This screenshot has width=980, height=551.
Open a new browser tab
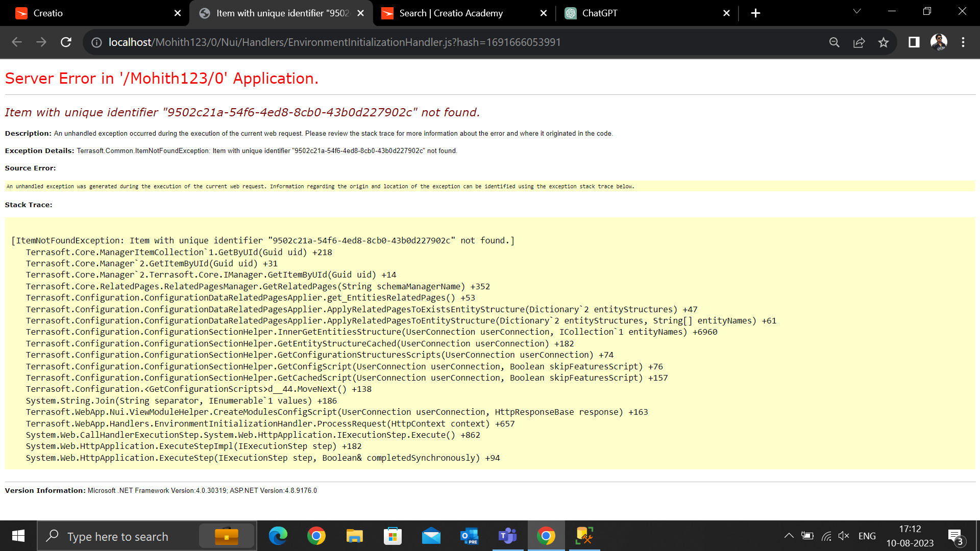[756, 13]
